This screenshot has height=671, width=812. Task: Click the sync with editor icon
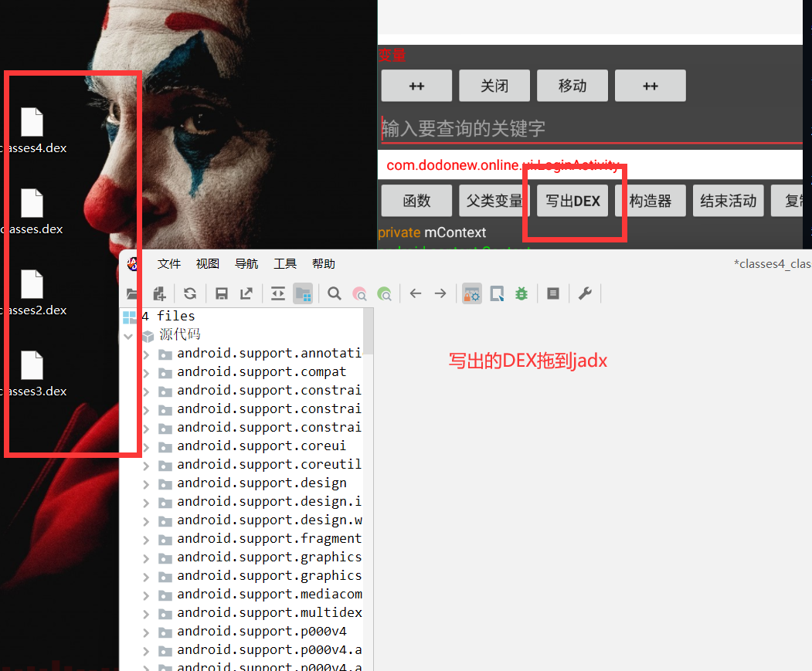[278, 293]
